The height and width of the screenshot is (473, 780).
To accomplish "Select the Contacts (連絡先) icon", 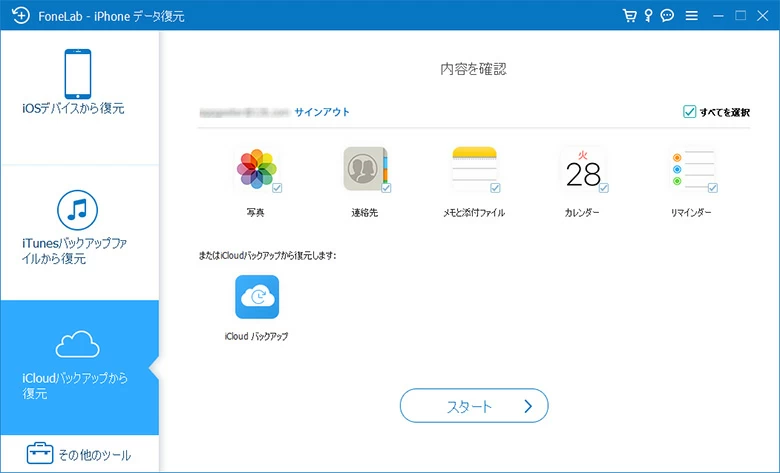I will pyautogui.click(x=365, y=169).
